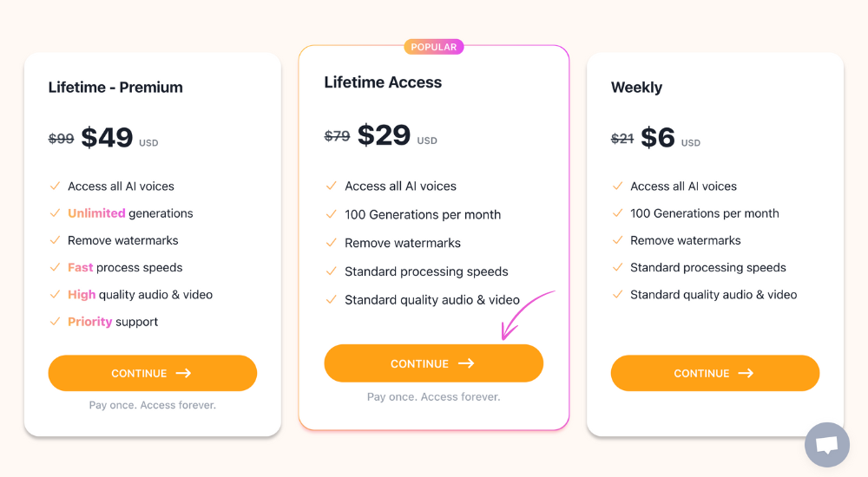Viewport: 868px width, 477px height.
Task: Click checkmark beside Unlimited generations
Action: [55, 213]
